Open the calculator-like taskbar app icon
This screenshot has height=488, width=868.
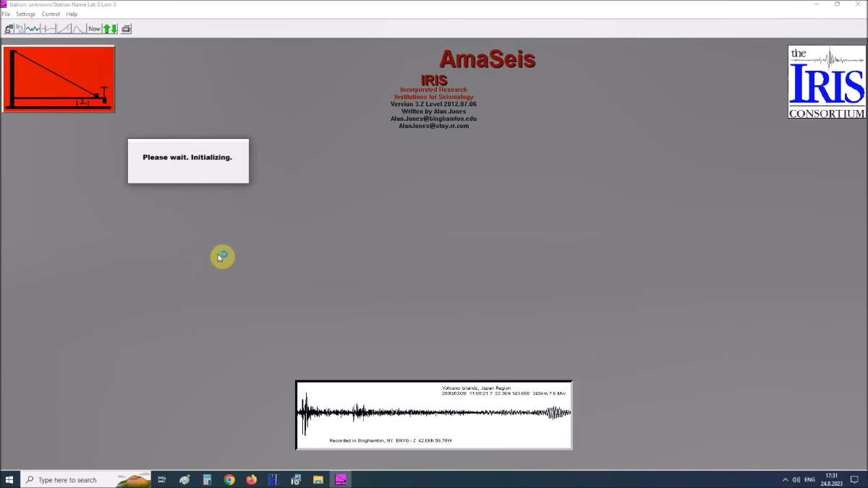(207, 479)
